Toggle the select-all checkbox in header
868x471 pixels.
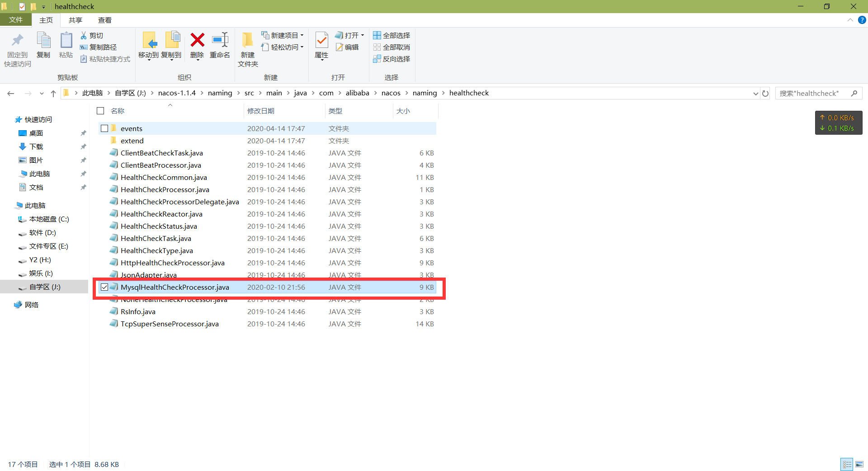100,111
